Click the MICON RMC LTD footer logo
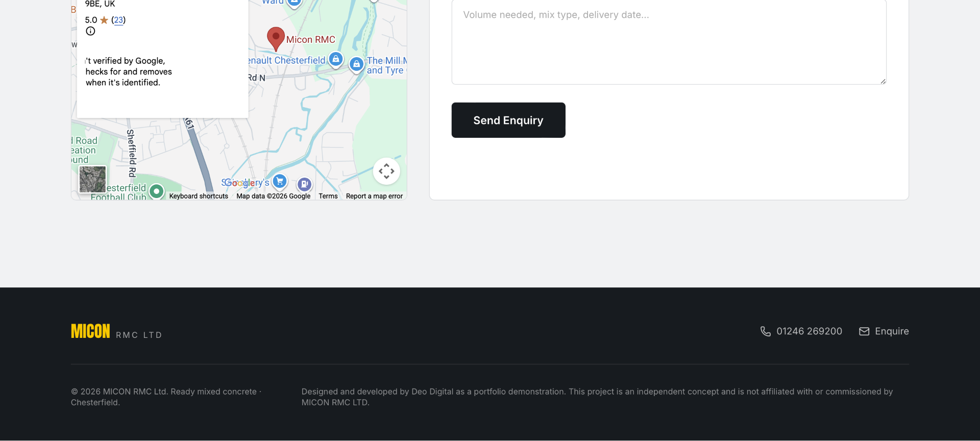 click(x=116, y=331)
